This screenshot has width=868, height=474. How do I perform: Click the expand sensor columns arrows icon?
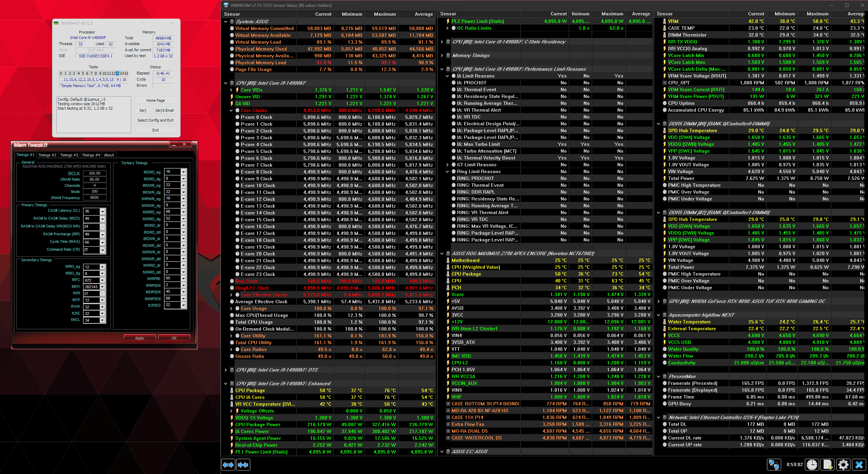228,464
